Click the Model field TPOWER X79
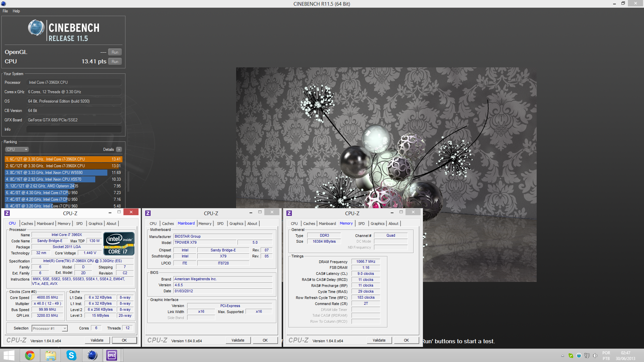The height and width of the screenshot is (362, 644). point(205,243)
